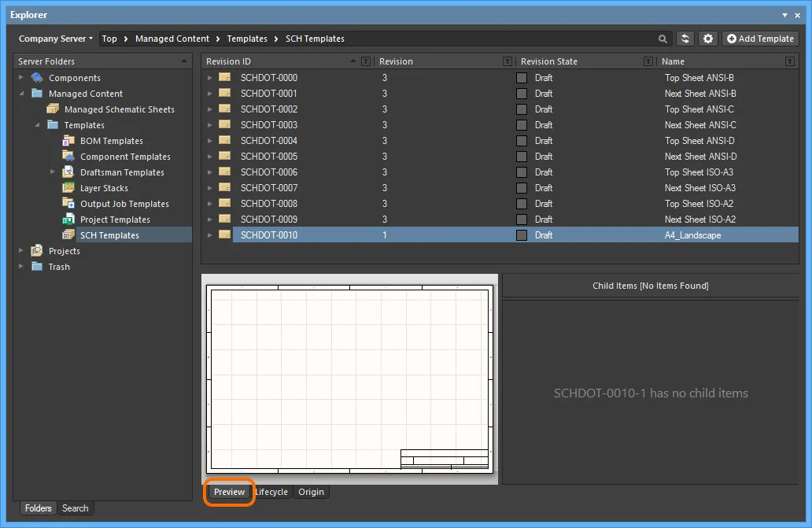Screen dimensions: 812x528
Task: Expand the Components tree node
Action: 21,78
